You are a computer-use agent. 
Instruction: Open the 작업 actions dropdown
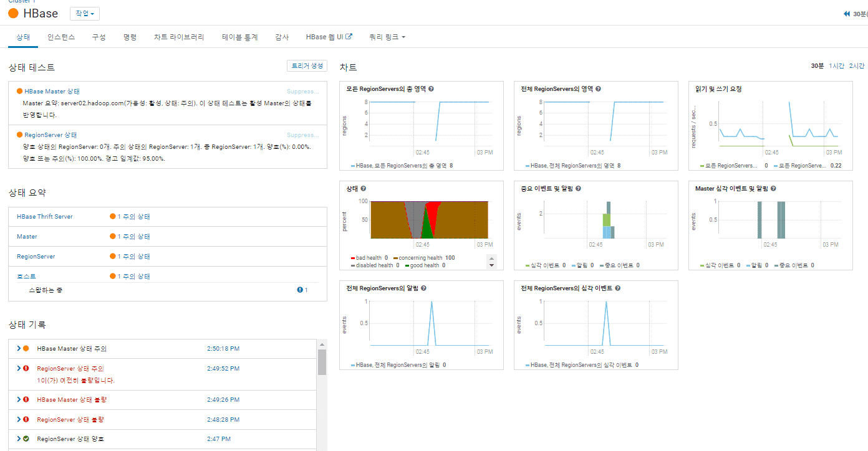(85, 13)
